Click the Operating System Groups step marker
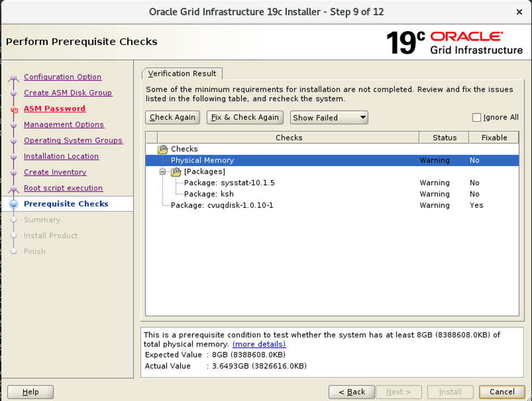Image resolution: width=532 pixels, height=401 pixels. coord(14,141)
